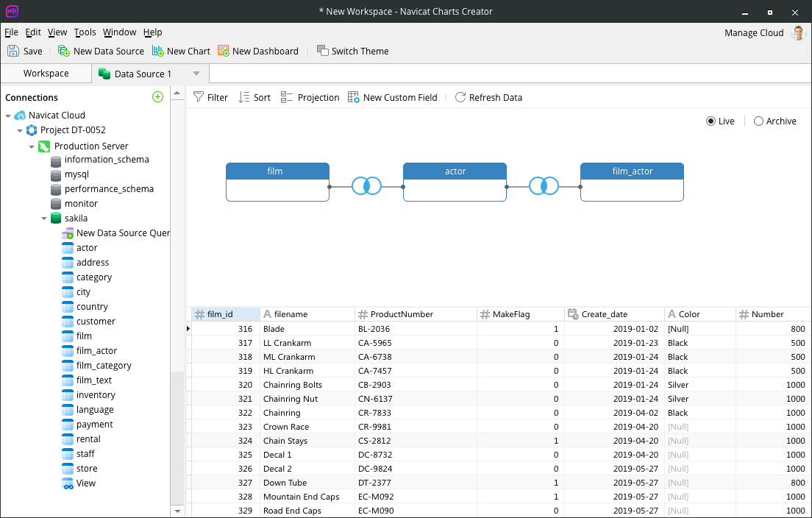Click the Number column header
The height and width of the screenshot is (518, 812).
tap(774, 314)
